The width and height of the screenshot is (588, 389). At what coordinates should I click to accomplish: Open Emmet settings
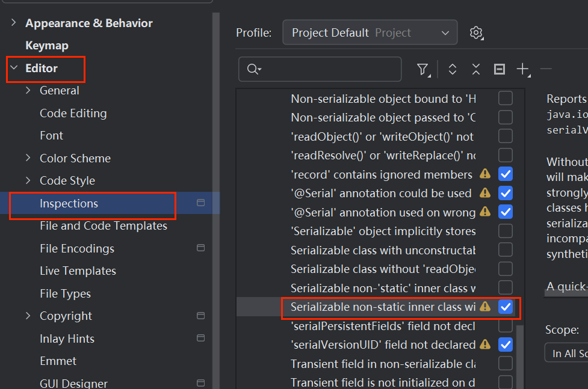click(58, 361)
